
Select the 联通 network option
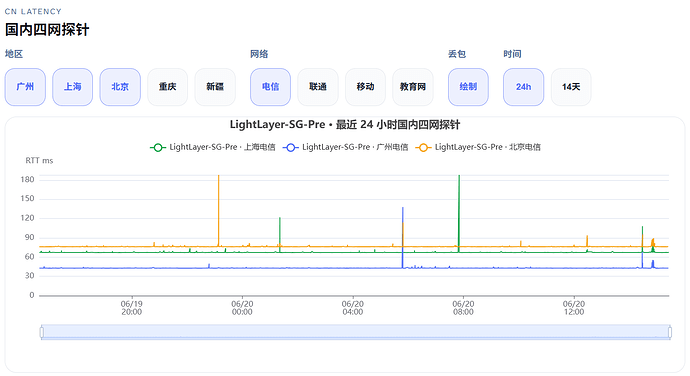point(318,87)
